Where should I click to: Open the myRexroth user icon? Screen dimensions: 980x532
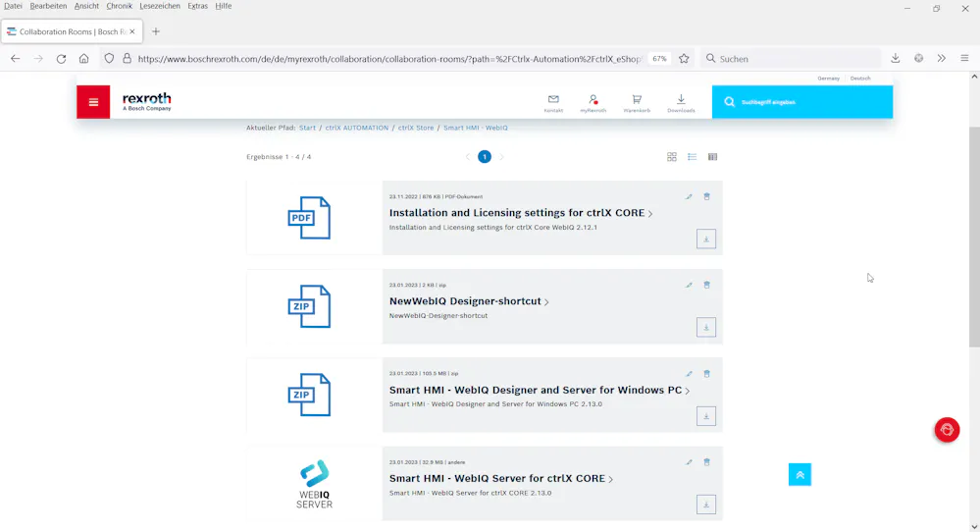click(593, 103)
